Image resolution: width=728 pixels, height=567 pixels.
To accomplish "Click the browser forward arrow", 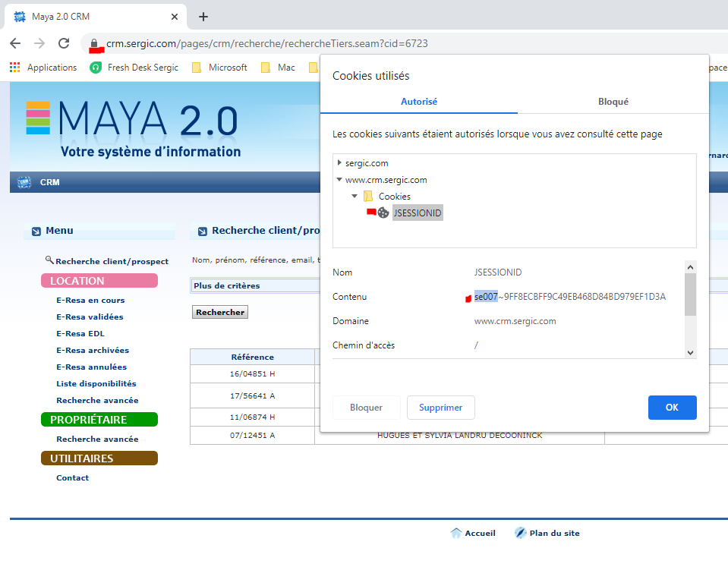I will coord(39,44).
